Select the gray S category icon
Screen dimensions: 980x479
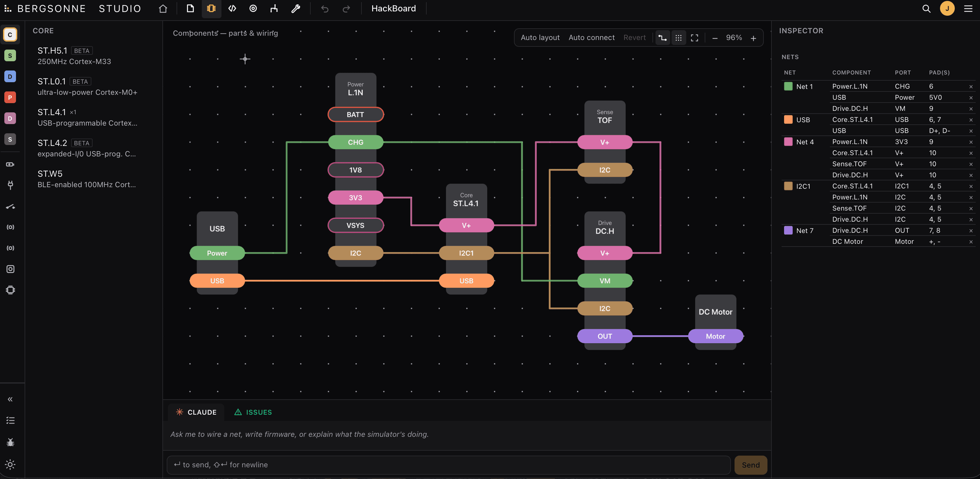10,139
